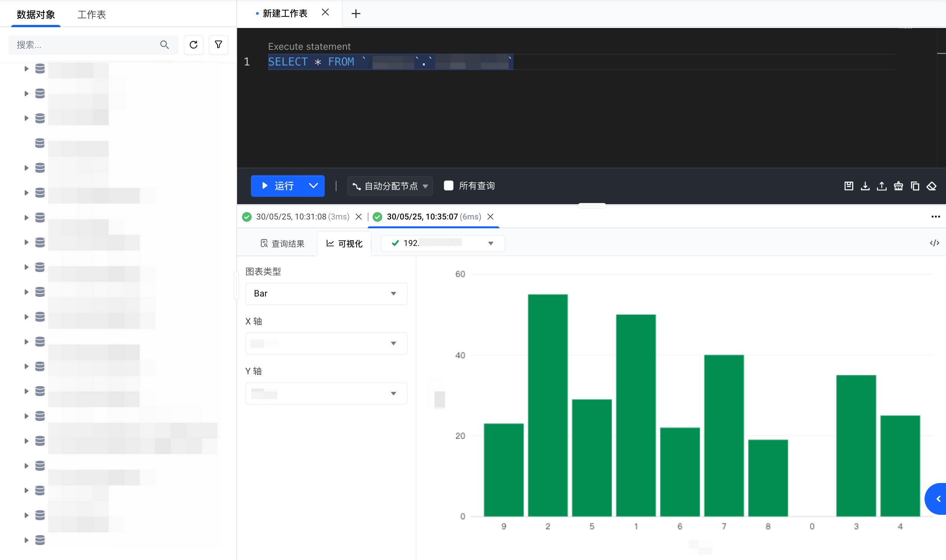Toggle the 所有查询 checkbox
The image size is (946, 560).
[448, 186]
